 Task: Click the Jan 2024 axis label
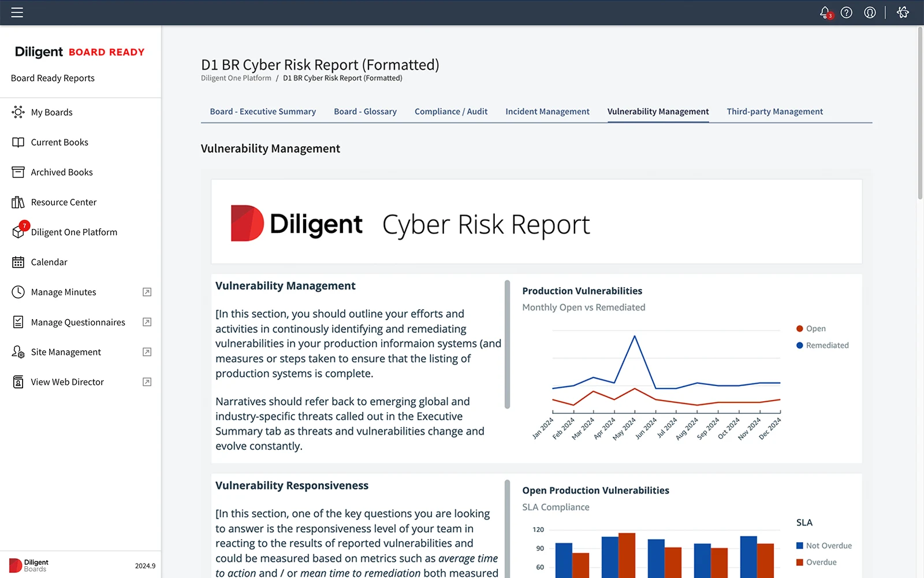pos(542,428)
